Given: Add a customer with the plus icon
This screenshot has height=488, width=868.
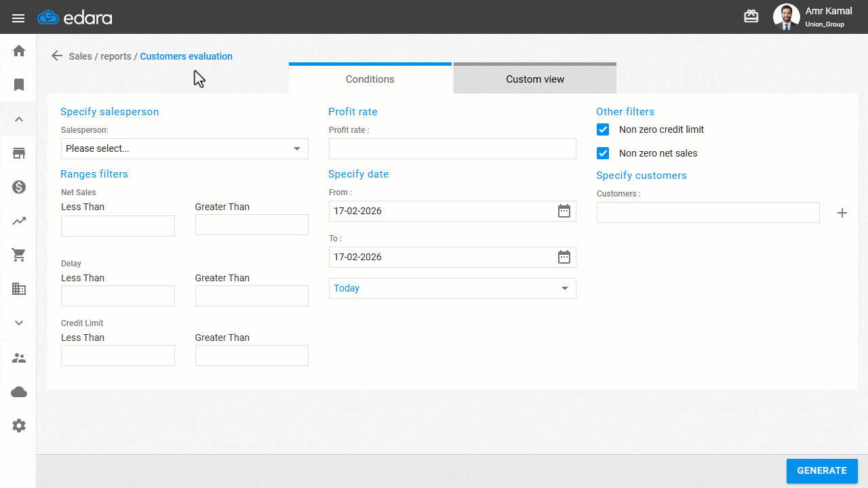Looking at the screenshot, I should [x=842, y=213].
